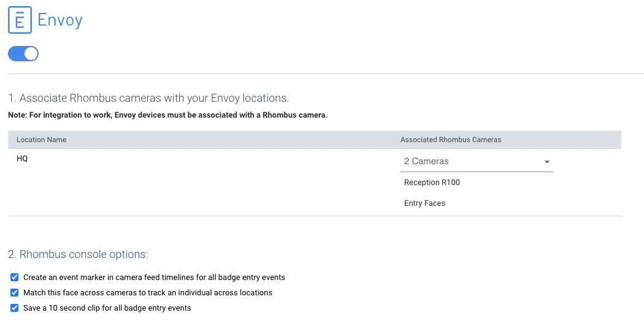This screenshot has width=644, height=329.
Task: Click the Location Name column header
Action: point(42,140)
